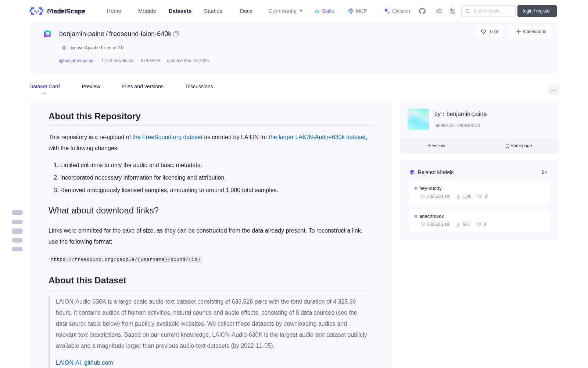Viewport: 588px width, 368px height.
Task: Open the Skills page
Action: tap(324, 11)
